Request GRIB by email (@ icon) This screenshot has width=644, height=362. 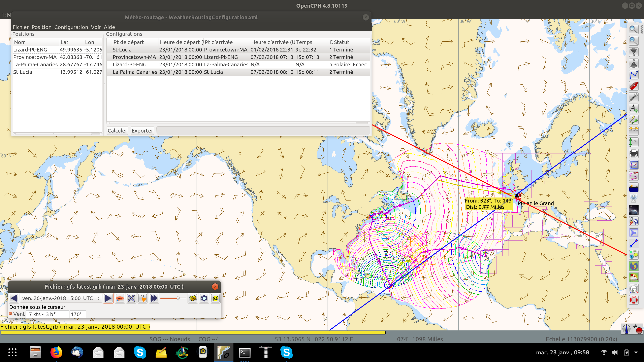[x=215, y=298]
